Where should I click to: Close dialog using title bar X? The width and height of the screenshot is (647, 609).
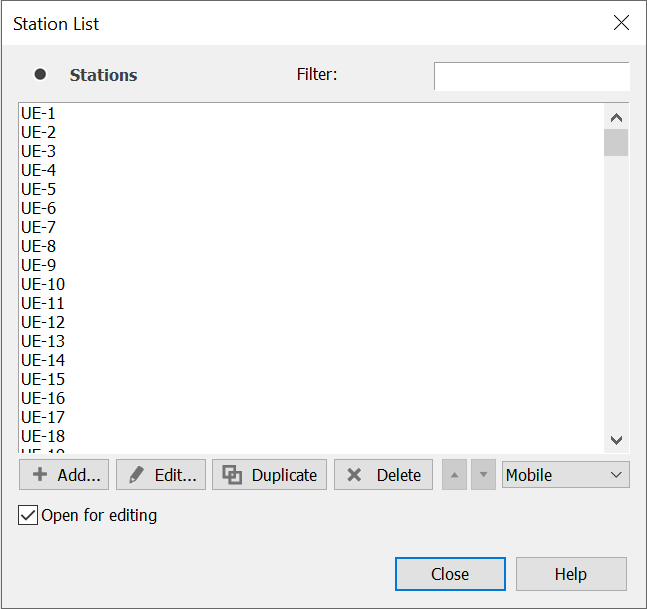[x=621, y=23]
